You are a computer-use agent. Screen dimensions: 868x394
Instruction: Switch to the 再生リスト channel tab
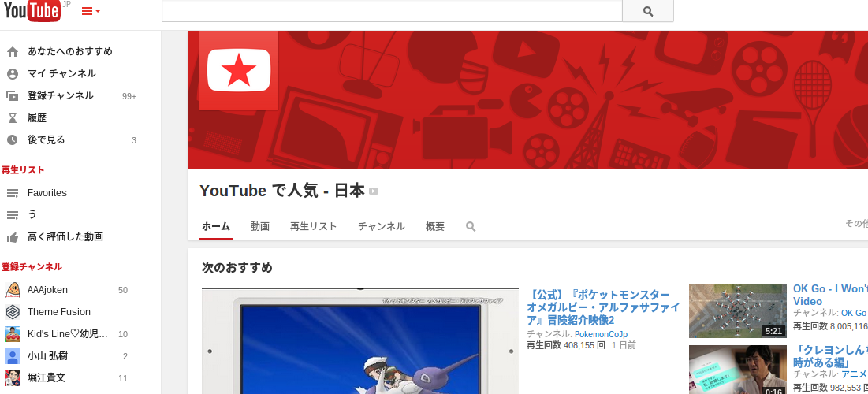click(313, 226)
